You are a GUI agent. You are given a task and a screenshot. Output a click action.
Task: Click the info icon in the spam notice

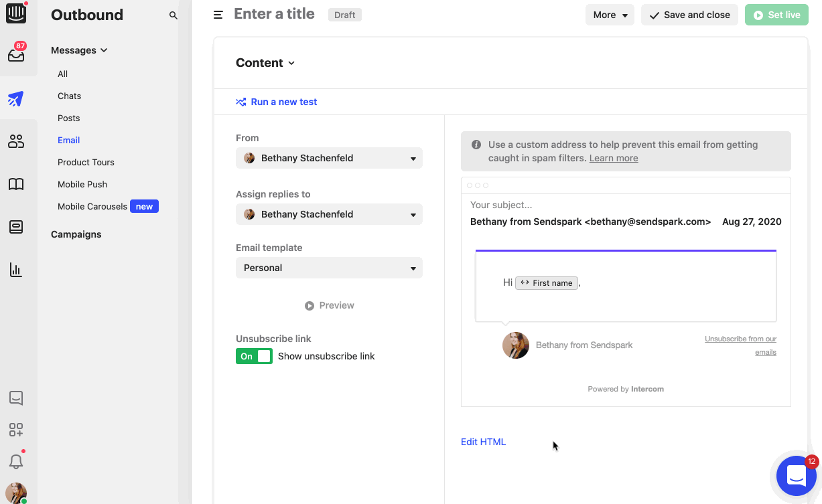point(476,145)
